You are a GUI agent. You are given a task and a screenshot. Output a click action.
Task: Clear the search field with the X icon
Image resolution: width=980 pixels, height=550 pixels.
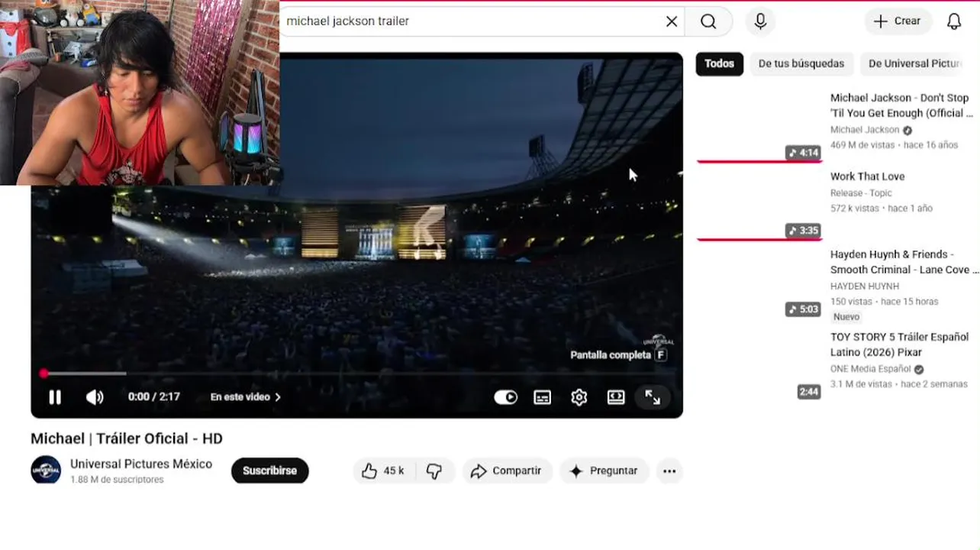point(672,21)
